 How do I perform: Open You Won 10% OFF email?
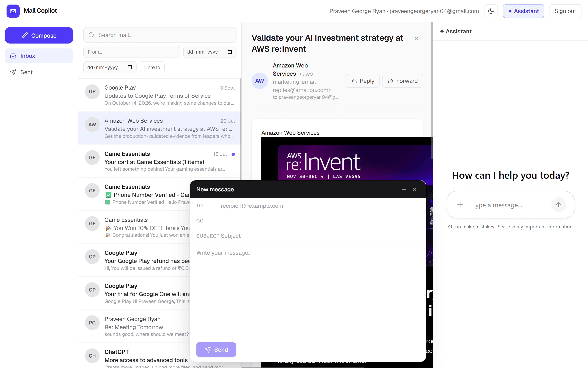point(134,227)
